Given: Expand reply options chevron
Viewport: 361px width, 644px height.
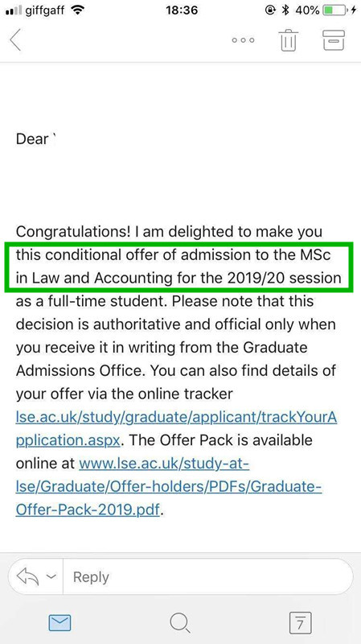Looking at the screenshot, I should point(51,576).
